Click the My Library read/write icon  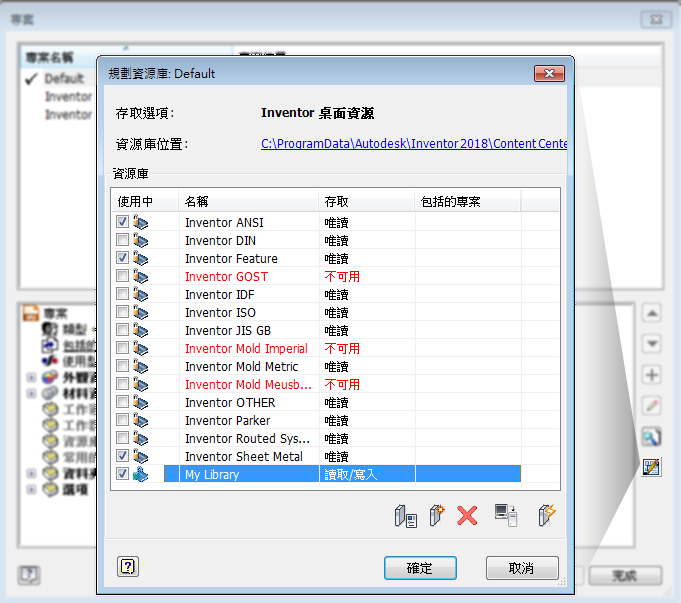140,474
